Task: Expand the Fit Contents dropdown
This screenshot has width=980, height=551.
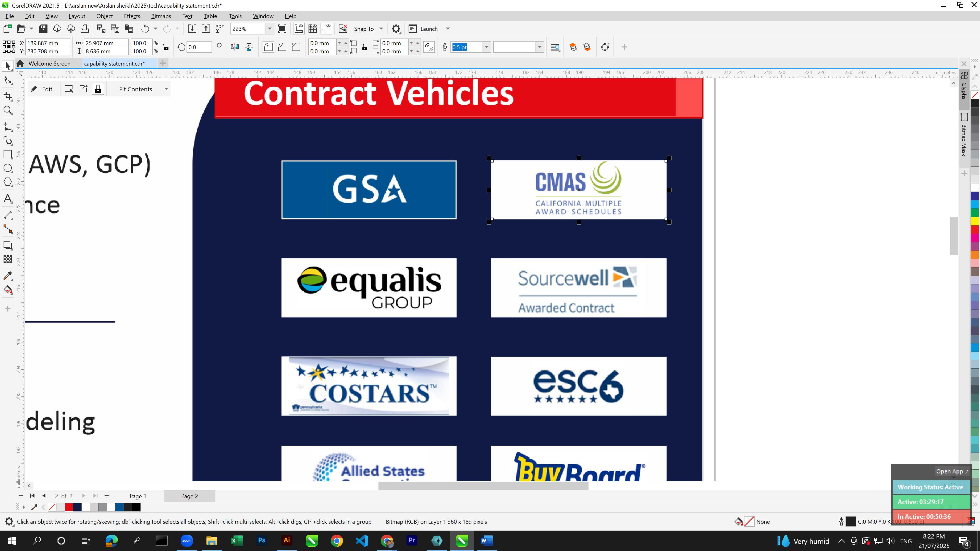Action: 166,89
